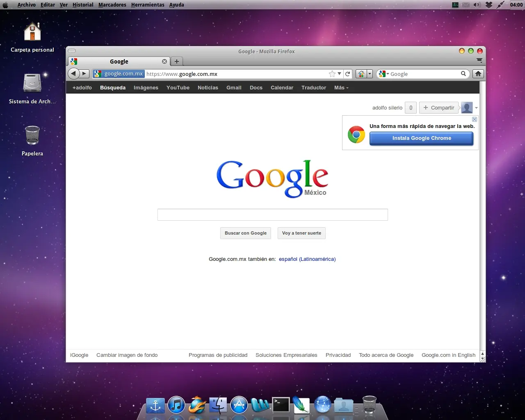Click Buscar con Google button
The height and width of the screenshot is (420, 525).
pos(246,233)
